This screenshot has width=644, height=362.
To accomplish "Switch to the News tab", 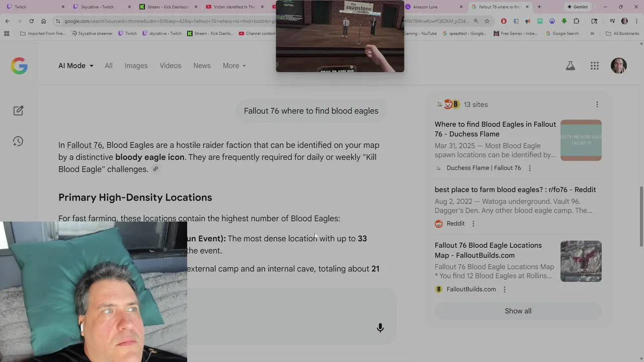I will pos(202,66).
